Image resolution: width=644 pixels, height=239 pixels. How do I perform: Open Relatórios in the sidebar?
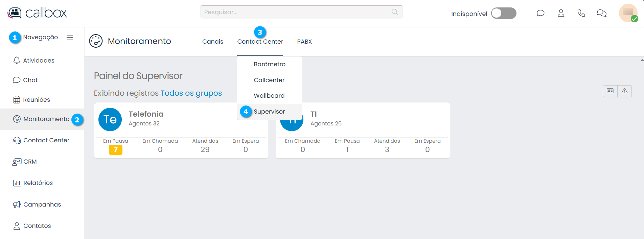[38, 183]
